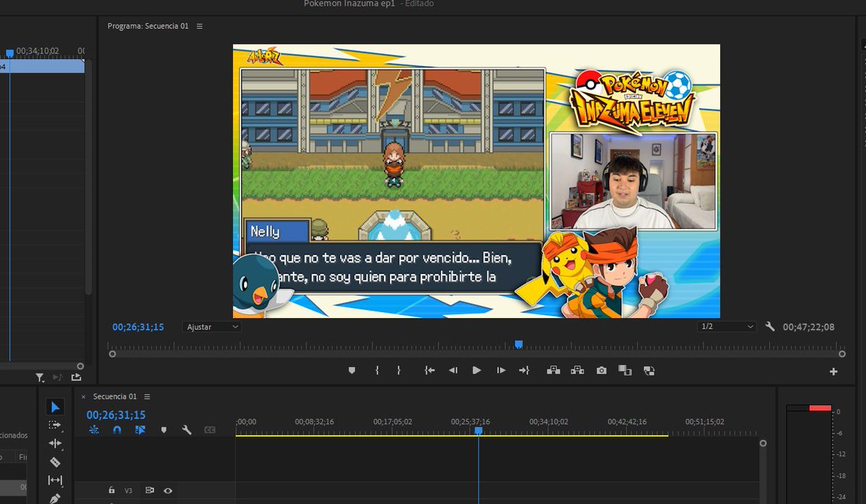Click Program monitor scrubber playhead
Image resolution: width=866 pixels, height=504 pixels.
coord(518,345)
